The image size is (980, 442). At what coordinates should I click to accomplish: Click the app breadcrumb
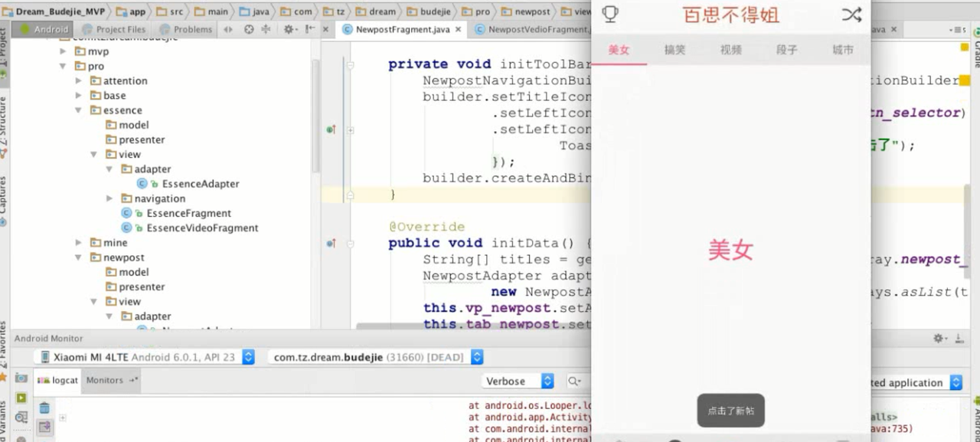coord(131,11)
